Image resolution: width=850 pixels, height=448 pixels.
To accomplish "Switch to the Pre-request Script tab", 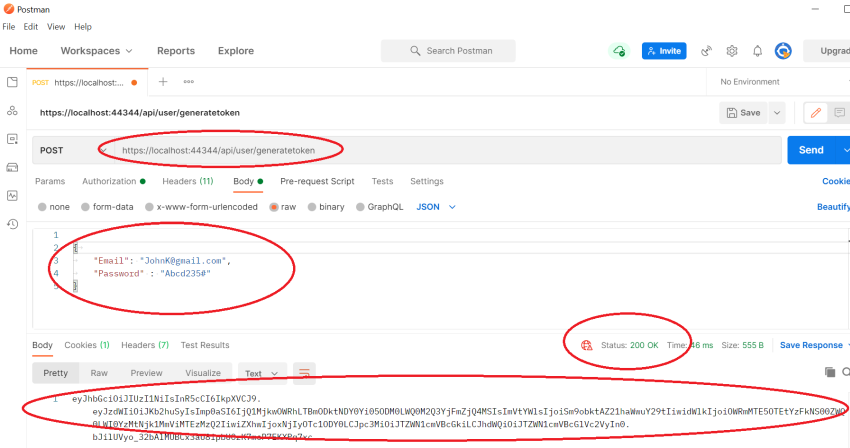I will pos(317,181).
